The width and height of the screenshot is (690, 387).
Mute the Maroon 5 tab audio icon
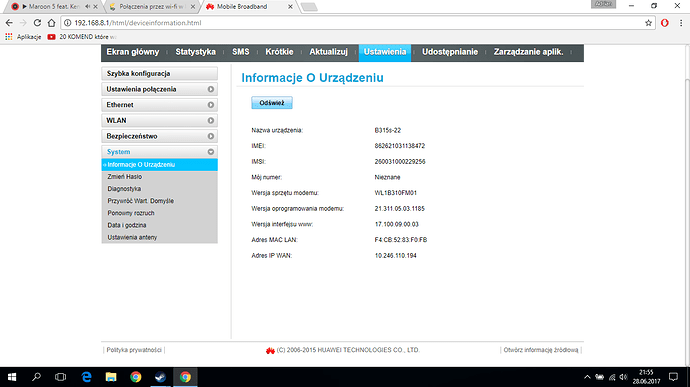[x=87, y=7]
